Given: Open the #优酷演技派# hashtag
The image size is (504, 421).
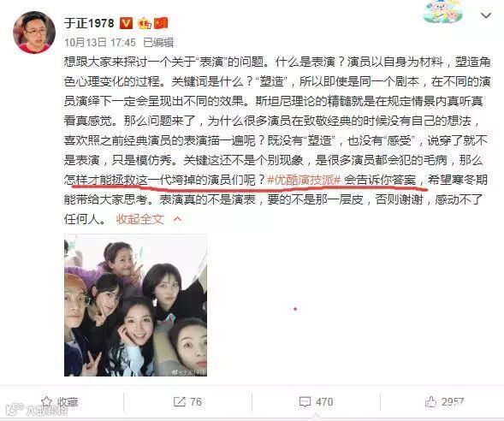Looking at the screenshot, I should [304, 180].
